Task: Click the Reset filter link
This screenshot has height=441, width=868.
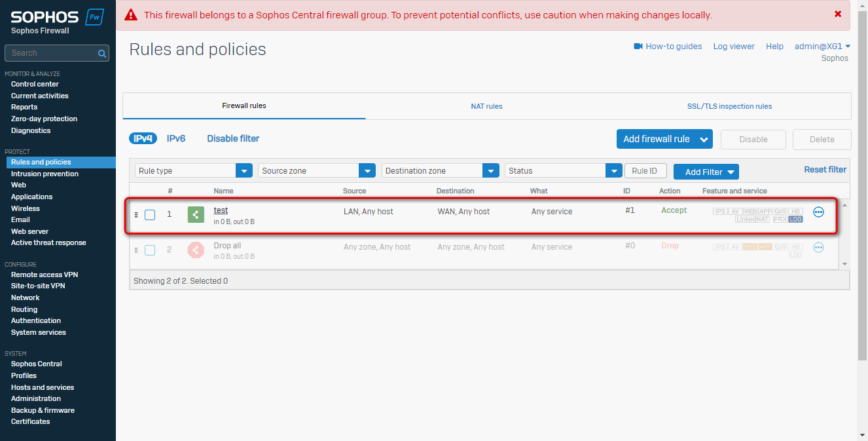Action: coord(825,169)
